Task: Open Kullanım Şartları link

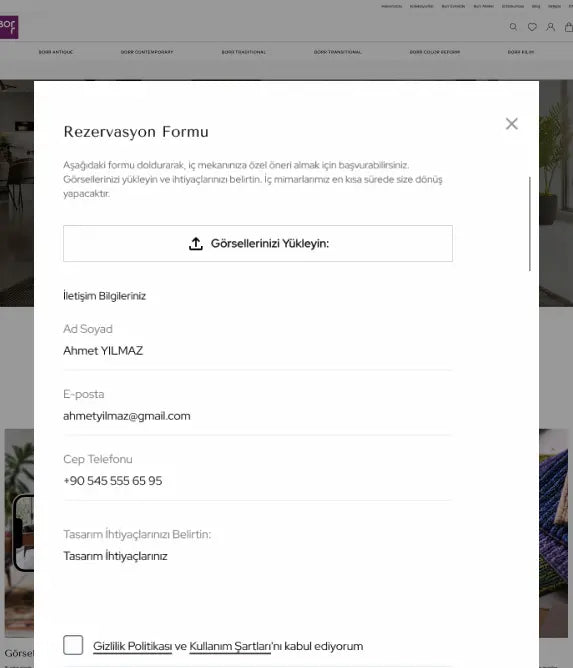Action: [x=230, y=646]
